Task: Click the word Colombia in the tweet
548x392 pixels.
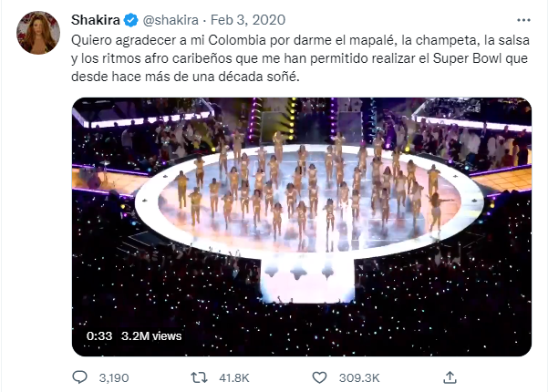Action: coord(237,40)
